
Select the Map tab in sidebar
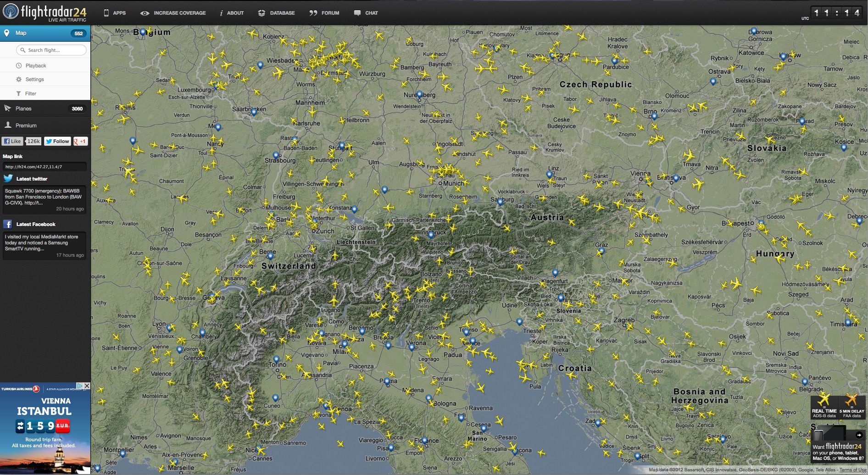[x=45, y=33]
